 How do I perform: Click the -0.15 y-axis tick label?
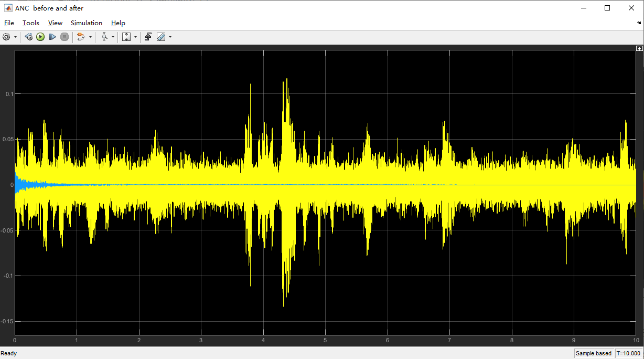[7, 321]
